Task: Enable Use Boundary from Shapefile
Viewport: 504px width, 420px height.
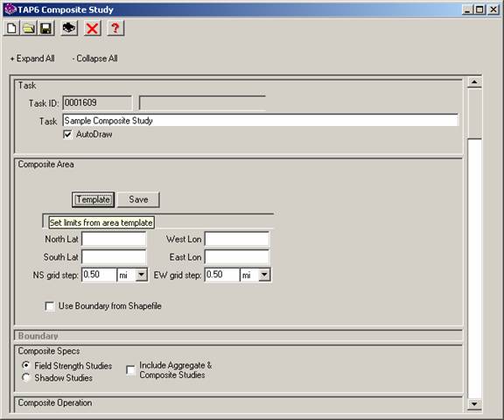Action: pyautogui.click(x=50, y=306)
